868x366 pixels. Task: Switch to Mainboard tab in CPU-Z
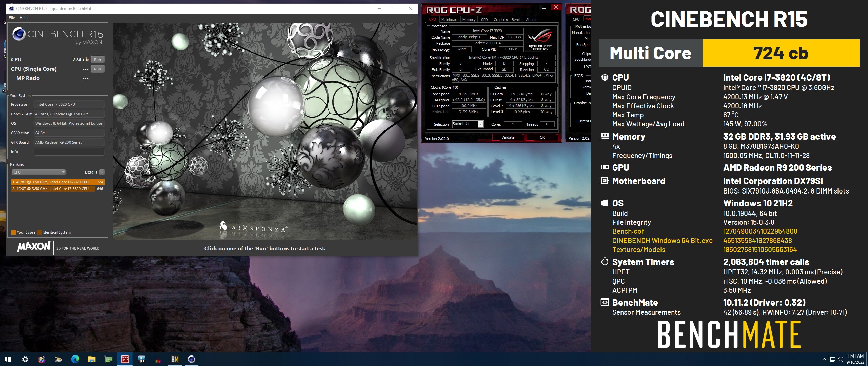(x=450, y=20)
